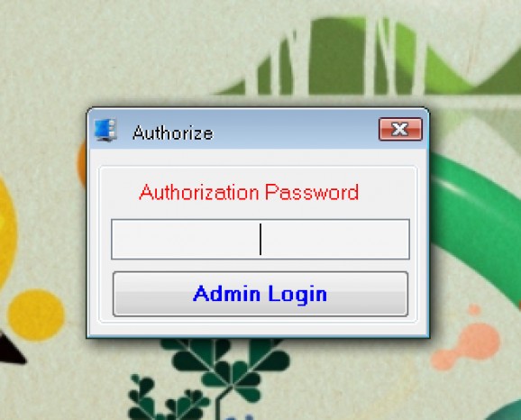Place cursor at left end of password box
The width and height of the screenshot is (521, 420).
tap(116, 239)
